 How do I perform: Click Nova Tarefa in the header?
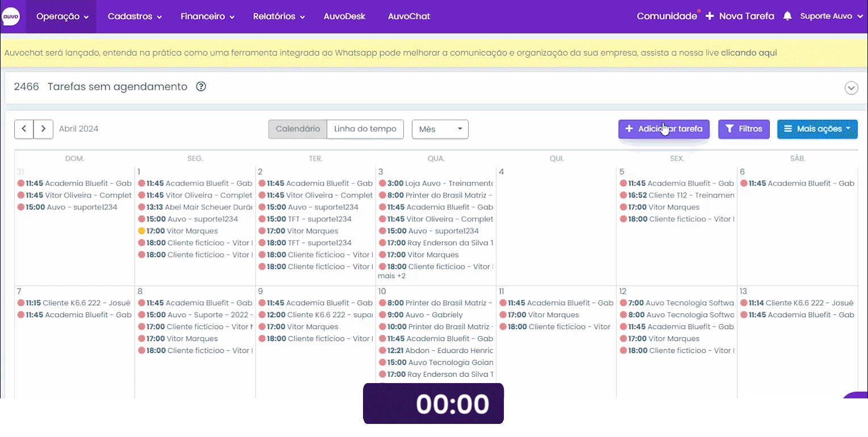740,16
